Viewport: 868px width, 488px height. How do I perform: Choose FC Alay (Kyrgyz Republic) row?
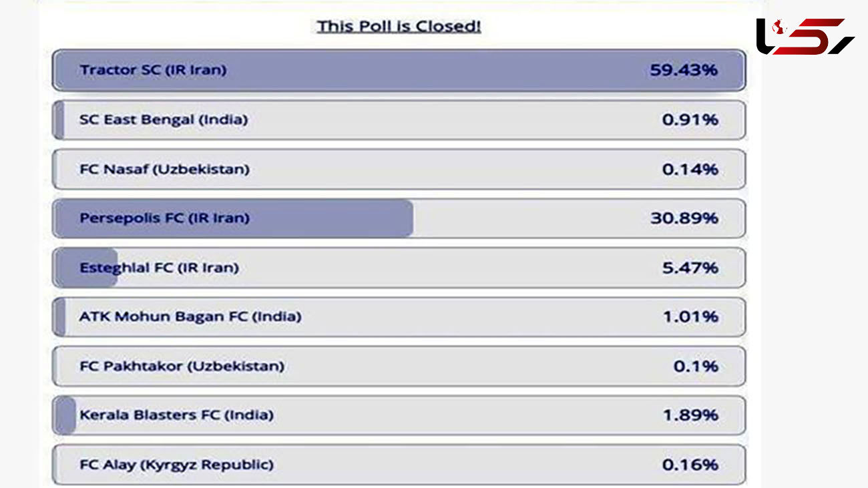[399, 465]
